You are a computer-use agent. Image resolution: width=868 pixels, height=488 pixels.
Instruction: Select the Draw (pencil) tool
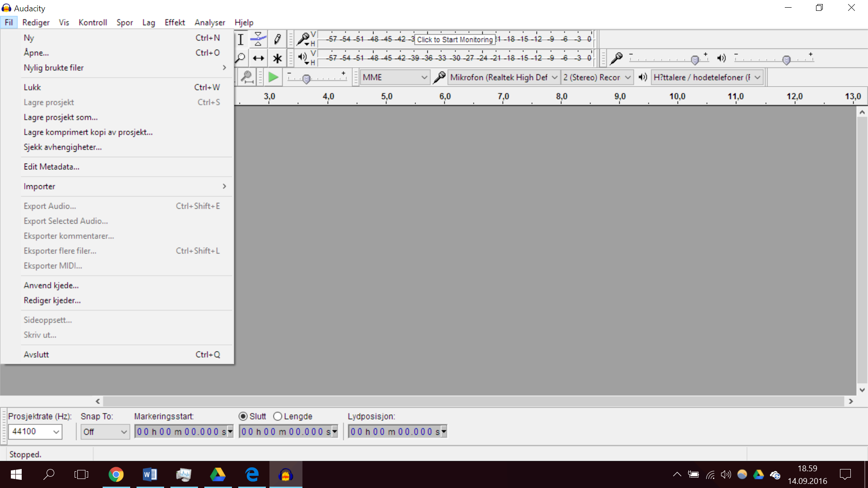click(x=278, y=39)
